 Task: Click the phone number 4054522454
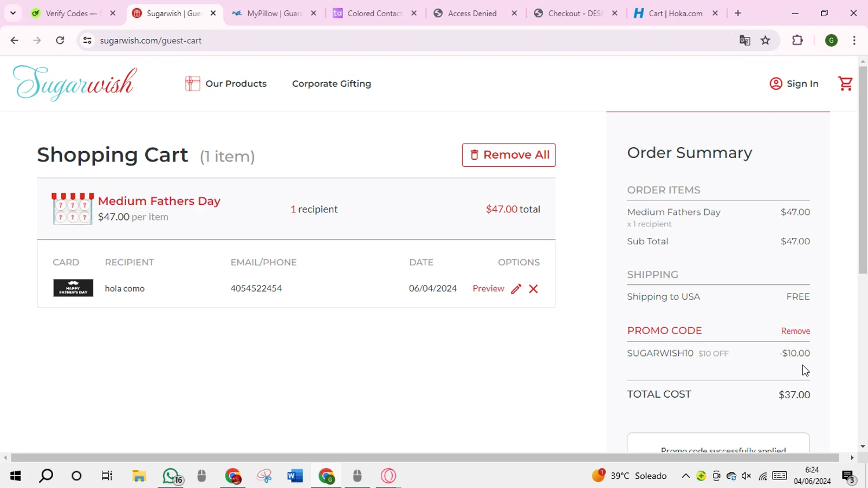click(x=256, y=288)
